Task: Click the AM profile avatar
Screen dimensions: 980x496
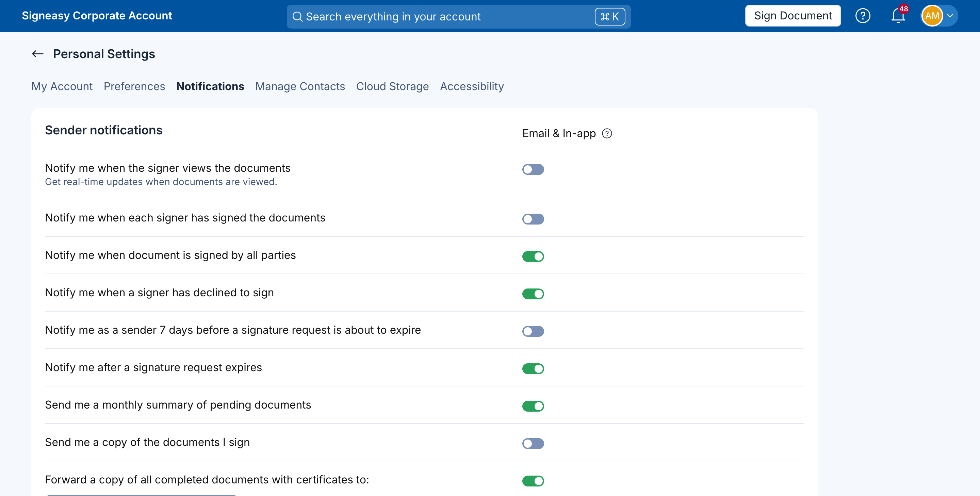Action: pyautogui.click(x=932, y=16)
